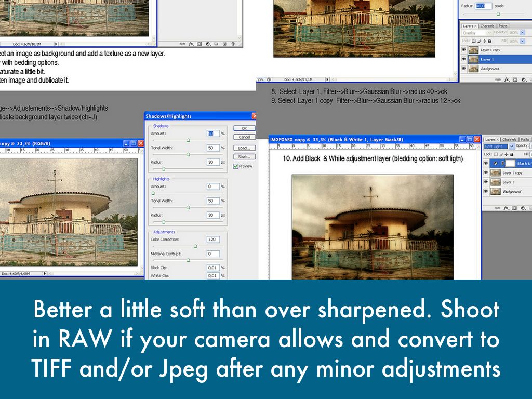This screenshot has height=399, width=532.
Task: Click the Gaussian Blur radius slider handle
Action: [498, 14]
